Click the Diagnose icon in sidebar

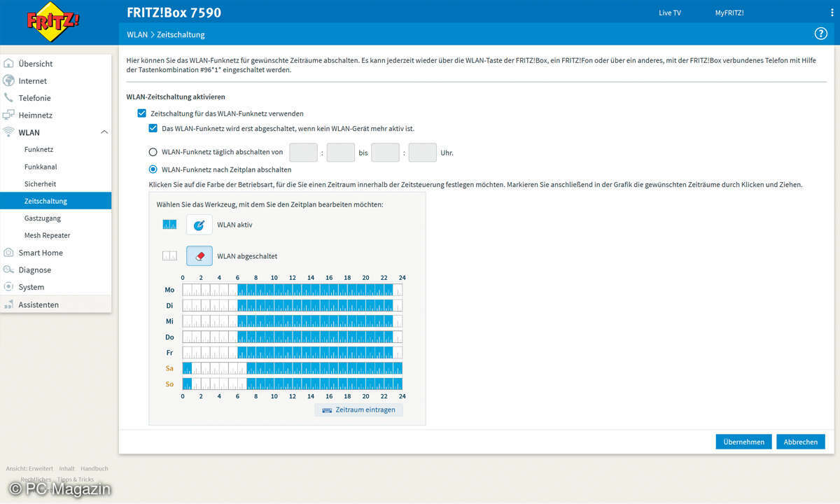[8, 269]
